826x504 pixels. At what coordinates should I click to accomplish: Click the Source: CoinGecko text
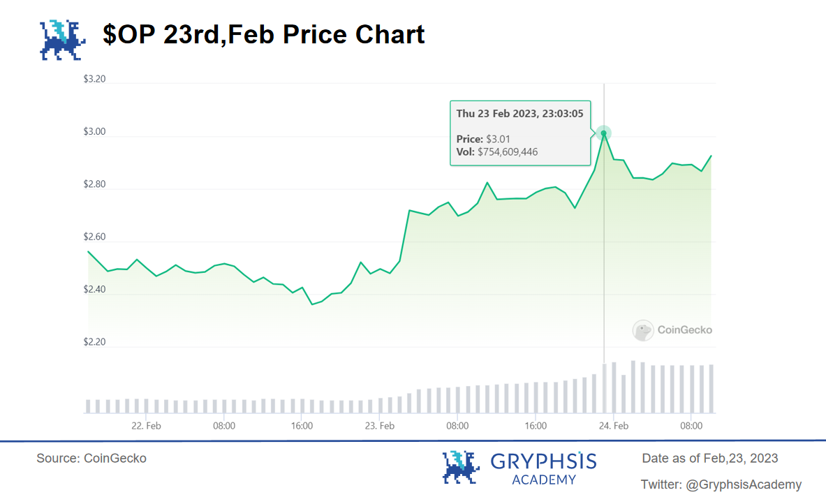pos(91,459)
